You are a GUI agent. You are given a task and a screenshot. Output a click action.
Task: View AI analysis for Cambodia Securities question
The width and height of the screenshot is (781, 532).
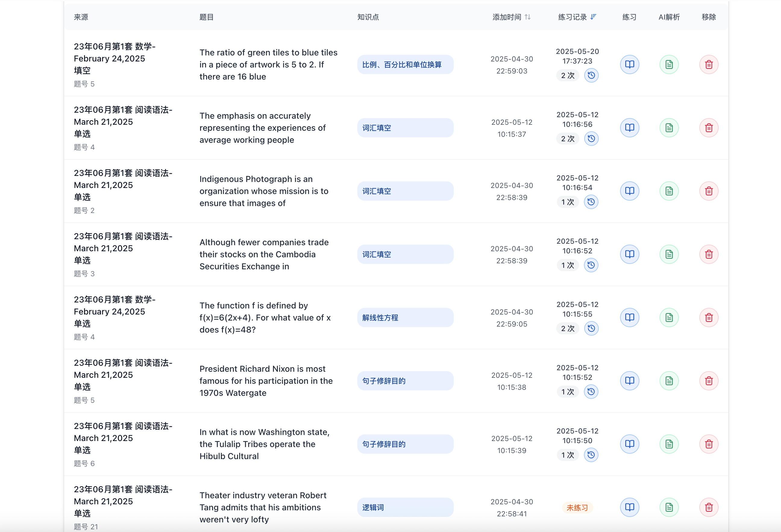coord(669,254)
